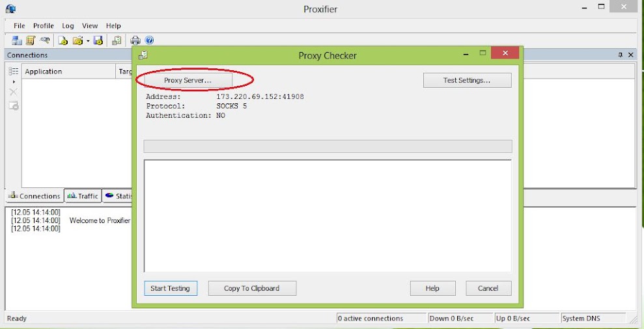
Task: Click the New Profile toolbar icon
Action: [63, 40]
